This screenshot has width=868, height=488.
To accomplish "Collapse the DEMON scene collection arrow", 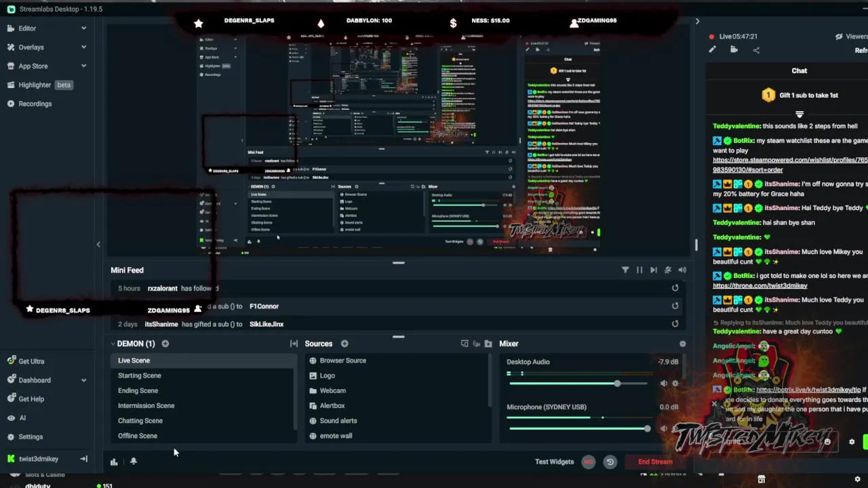I will pyautogui.click(x=113, y=344).
